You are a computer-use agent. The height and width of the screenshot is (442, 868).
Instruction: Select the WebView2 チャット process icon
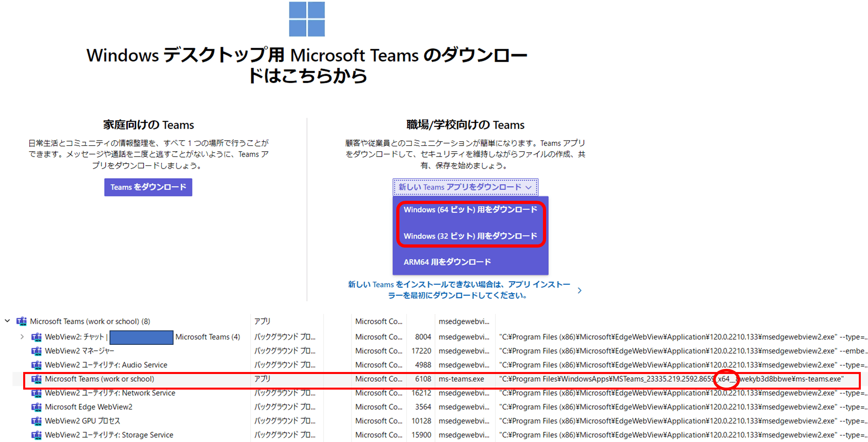[36, 337]
